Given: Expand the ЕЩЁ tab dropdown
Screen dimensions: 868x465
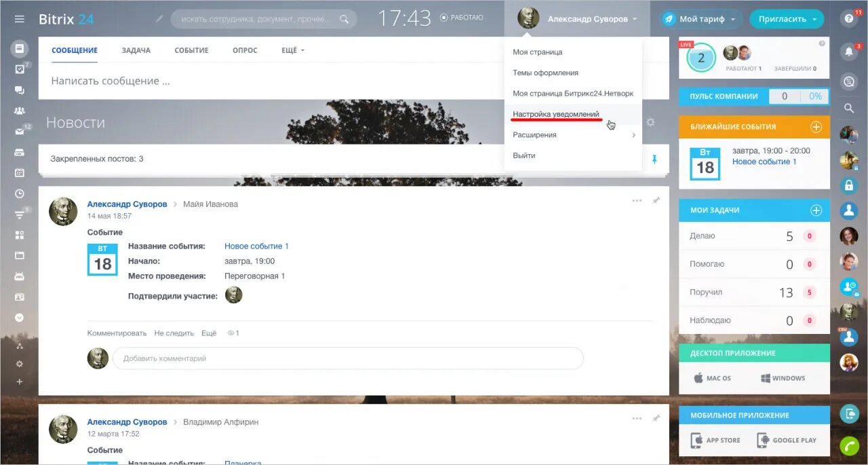Looking at the screenshot, I should (293, 50).
